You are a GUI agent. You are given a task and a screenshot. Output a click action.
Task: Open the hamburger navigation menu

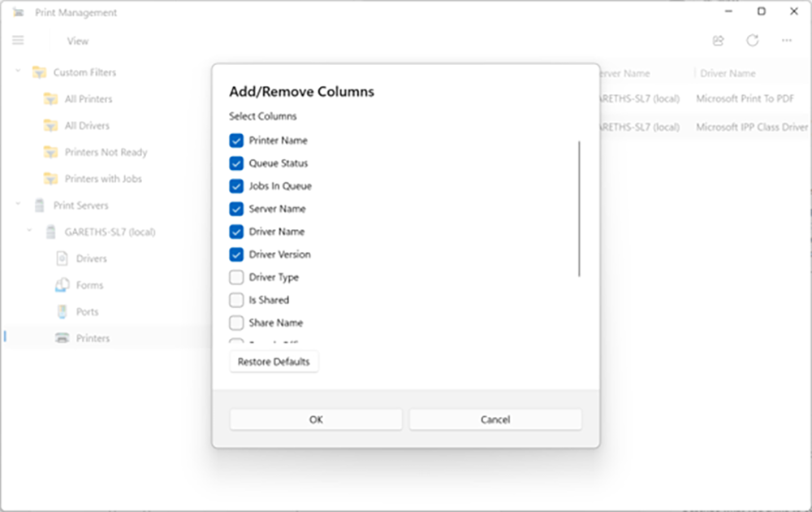point(18,41)
